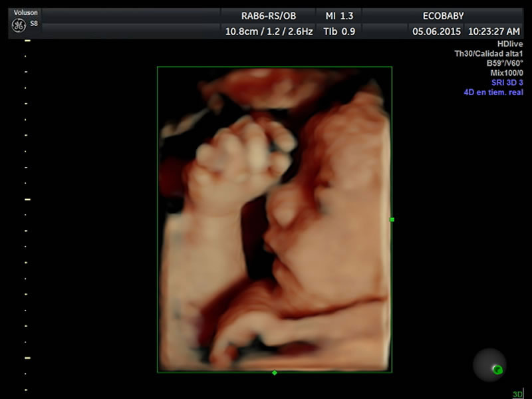Screen dimensions: 532x399
Task: Click the green square marker on the render box's right edge
Action: (x=392, y=219)
